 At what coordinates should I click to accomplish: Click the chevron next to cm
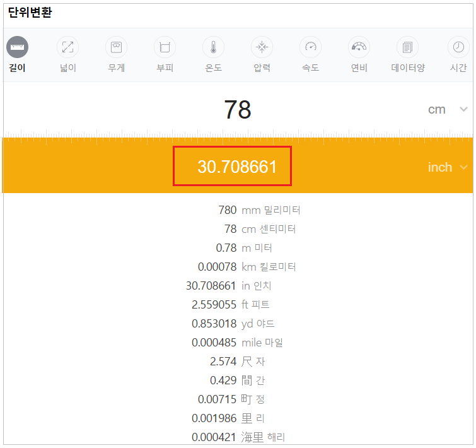[463, 109]
